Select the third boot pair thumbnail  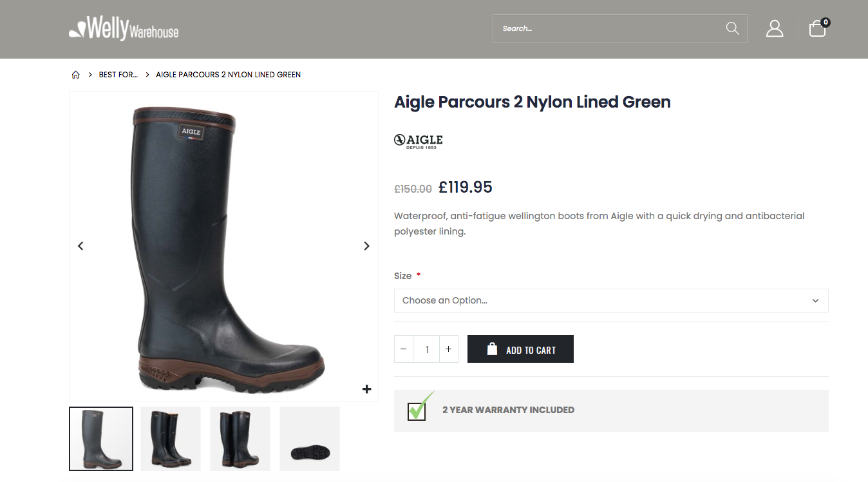pos(240,438)
